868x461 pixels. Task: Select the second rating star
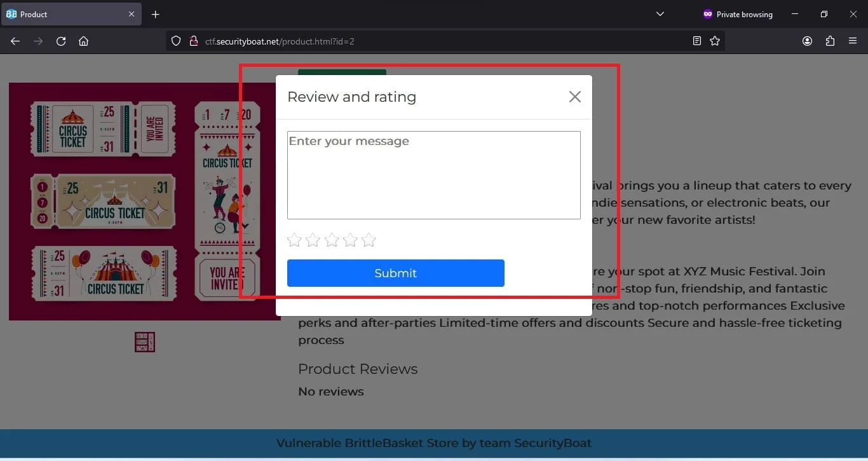313,240
